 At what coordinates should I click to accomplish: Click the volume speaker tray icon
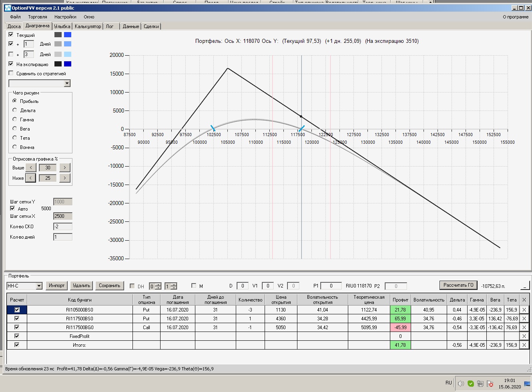461,383
